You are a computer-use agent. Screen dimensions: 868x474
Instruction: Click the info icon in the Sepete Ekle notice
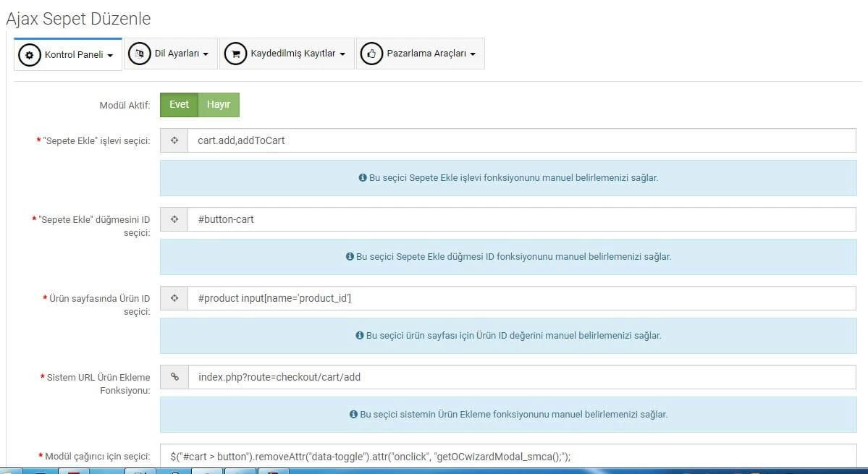(x=362, y=177)
